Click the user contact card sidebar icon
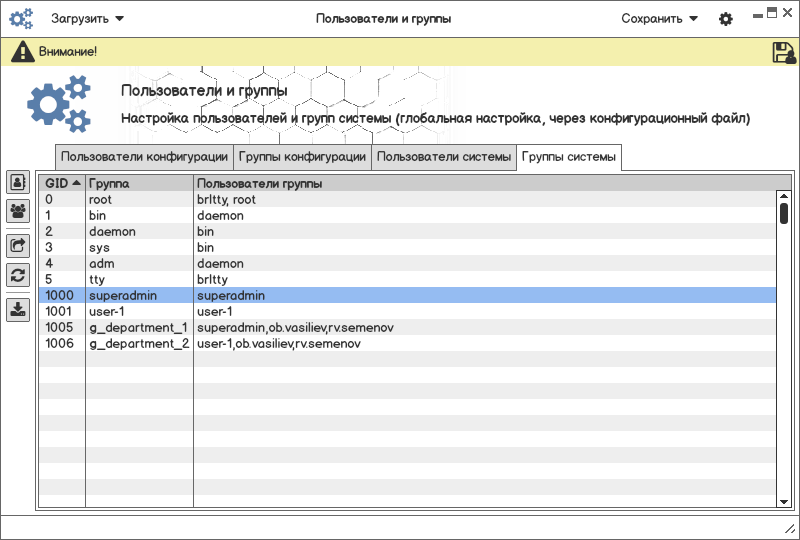The height and width of the screenshot is (540, 800). pos(18,182)
